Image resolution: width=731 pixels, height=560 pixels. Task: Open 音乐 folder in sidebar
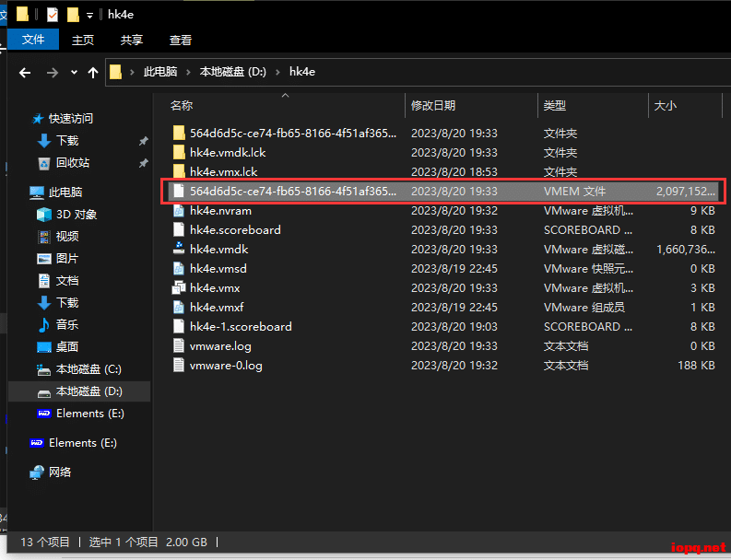[x=67, y=325]
